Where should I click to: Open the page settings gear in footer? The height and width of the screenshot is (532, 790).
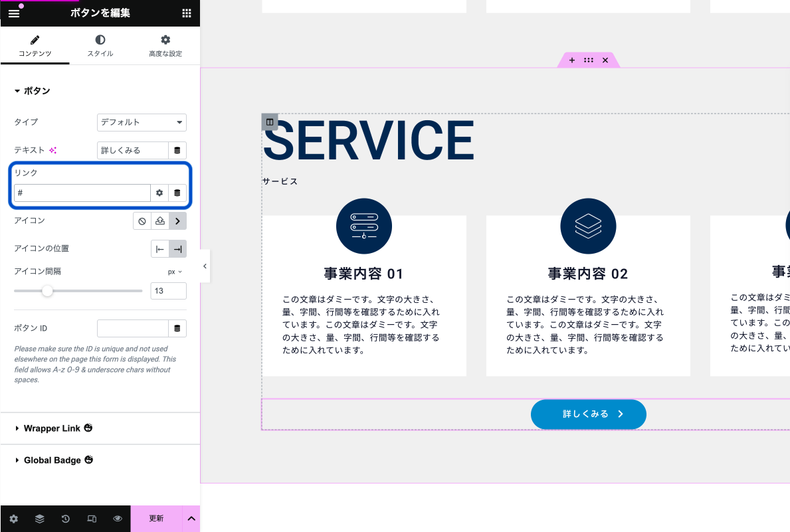[x=14, y=519]
